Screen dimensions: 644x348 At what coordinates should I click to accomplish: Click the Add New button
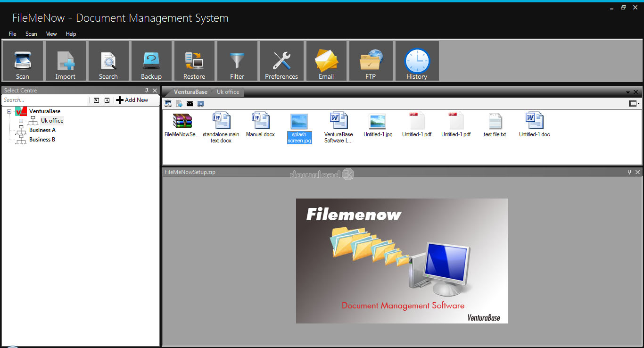[x=132, y=100]
